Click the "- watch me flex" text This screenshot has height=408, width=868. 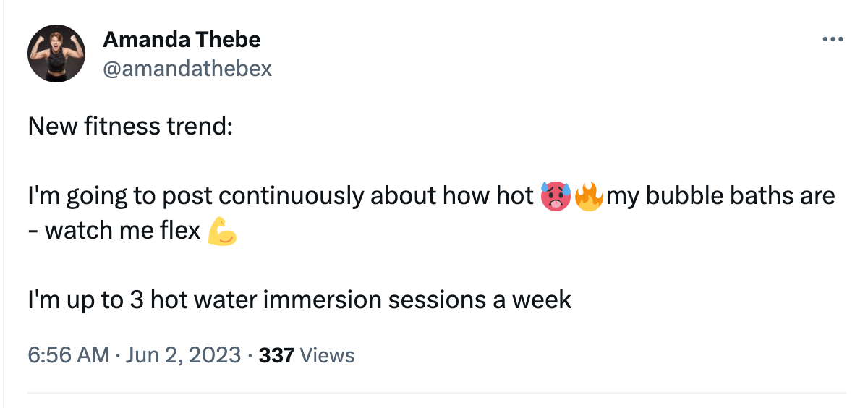[114, 231]
